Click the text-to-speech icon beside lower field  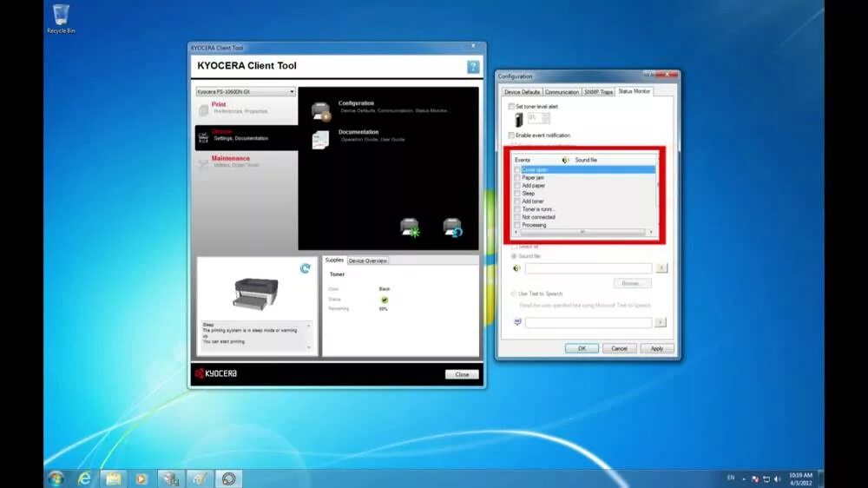click(517, 322)
